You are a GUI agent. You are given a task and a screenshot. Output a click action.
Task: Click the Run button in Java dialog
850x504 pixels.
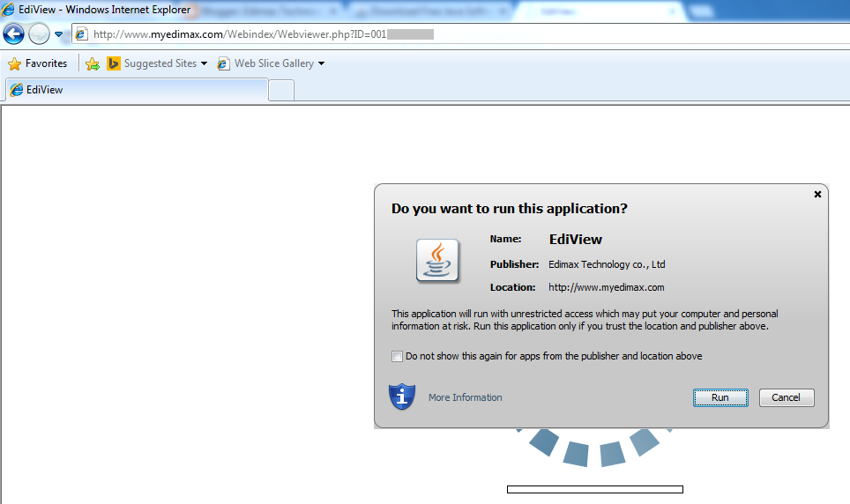pos(720,397)
